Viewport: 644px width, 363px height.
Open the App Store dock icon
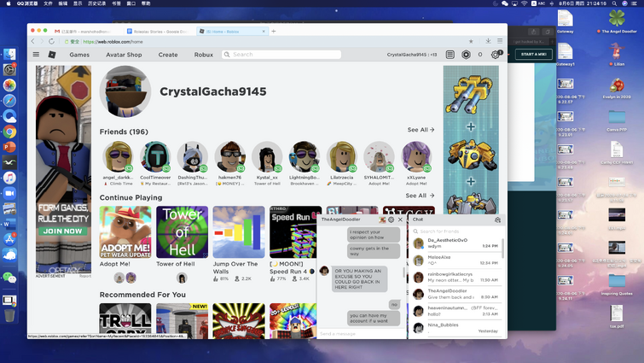9,239
